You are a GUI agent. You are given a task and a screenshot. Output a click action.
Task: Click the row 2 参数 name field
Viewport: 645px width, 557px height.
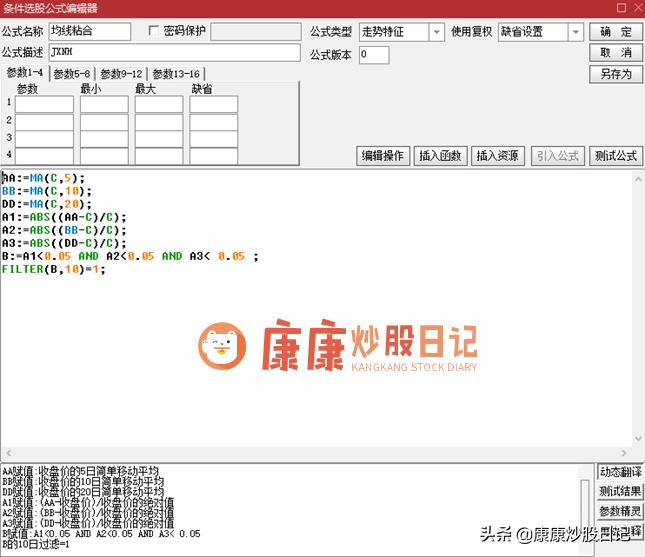point(44,122)
